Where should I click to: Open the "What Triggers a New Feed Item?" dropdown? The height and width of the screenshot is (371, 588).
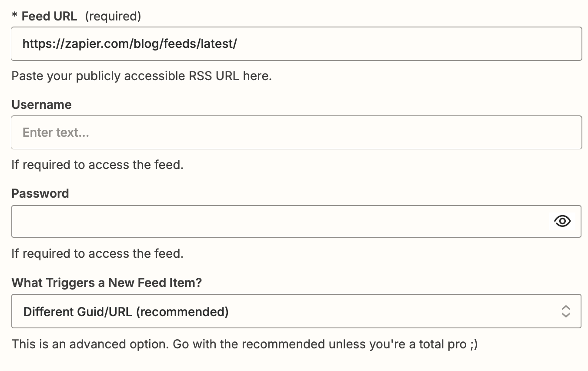coord(296,312)
